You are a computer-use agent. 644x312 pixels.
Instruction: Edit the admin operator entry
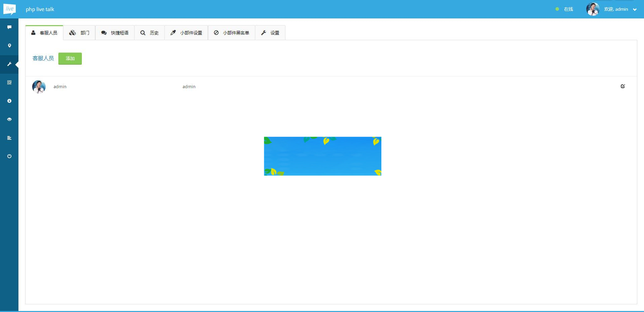pyautogui.click(x=623, y=86)
